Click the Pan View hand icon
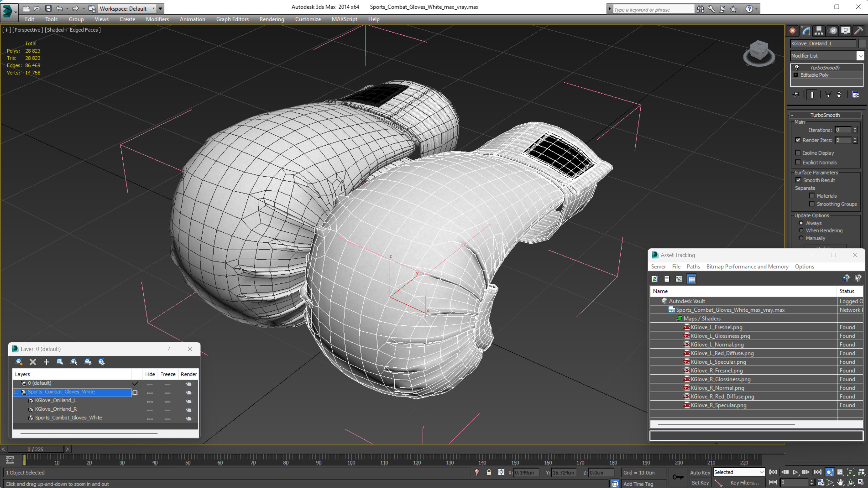This screenshot has height=488, width=868. (840, 482)
